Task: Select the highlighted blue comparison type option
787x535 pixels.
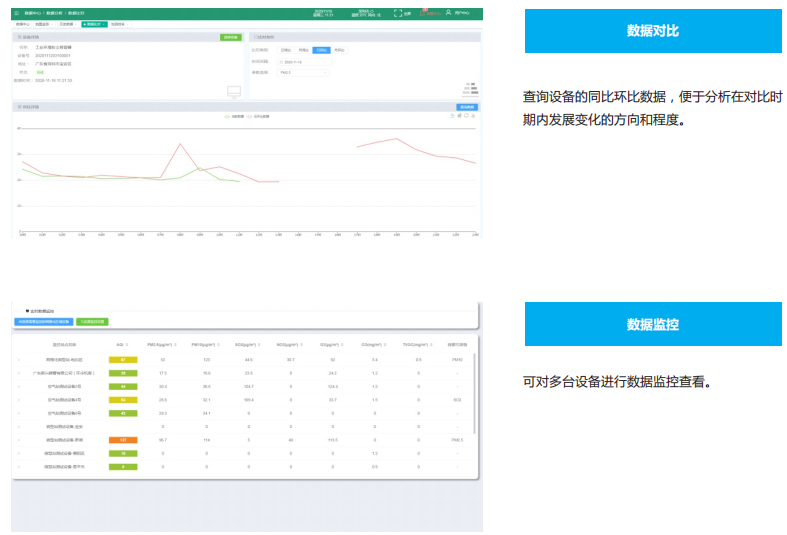Action: (320, 49)
